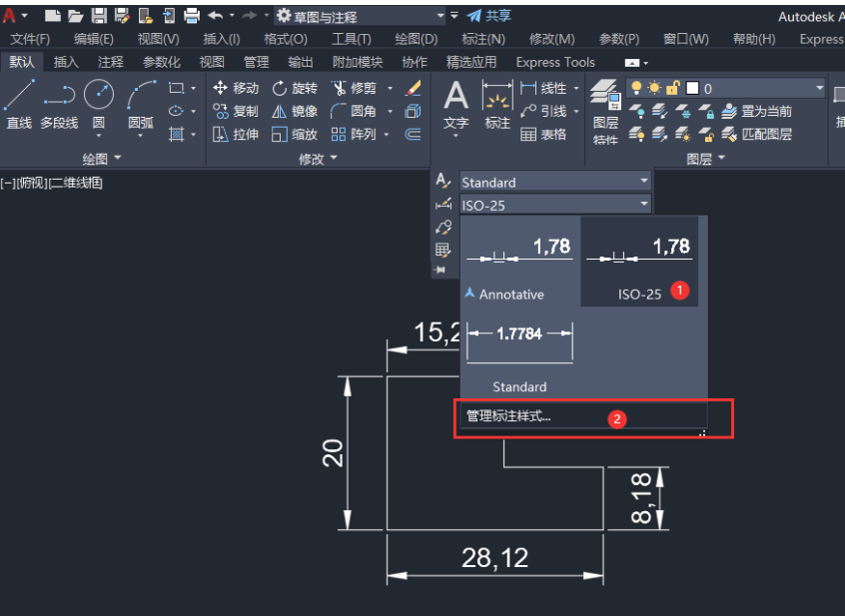Click the text style brush icon beside Standard

442,181
